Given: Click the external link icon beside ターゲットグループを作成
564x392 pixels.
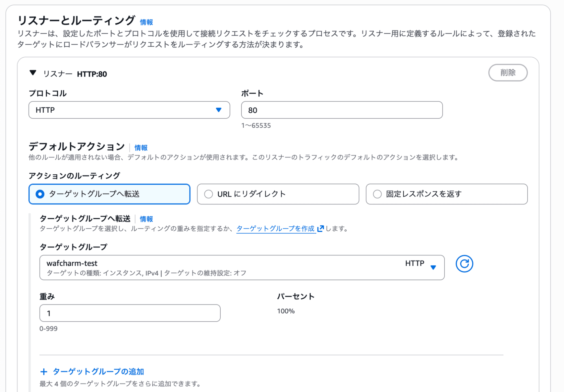Looking at the screenshot, I should pos(321,228).
